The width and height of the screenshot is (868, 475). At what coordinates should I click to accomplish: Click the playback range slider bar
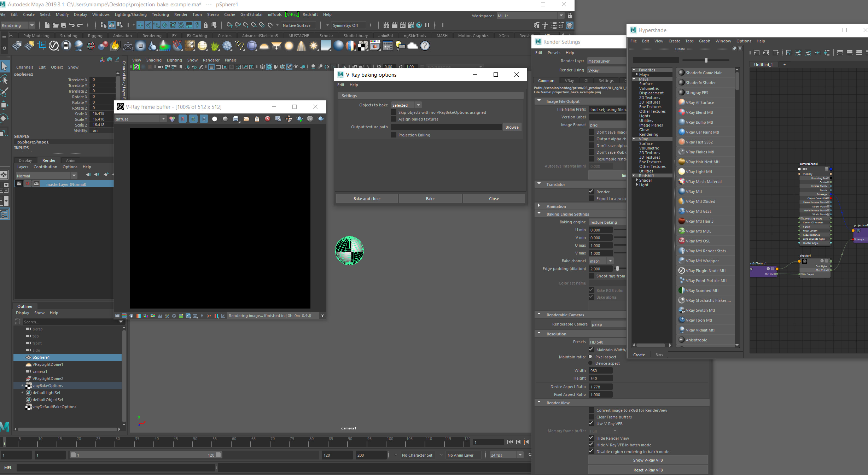[x=146, y=455]
